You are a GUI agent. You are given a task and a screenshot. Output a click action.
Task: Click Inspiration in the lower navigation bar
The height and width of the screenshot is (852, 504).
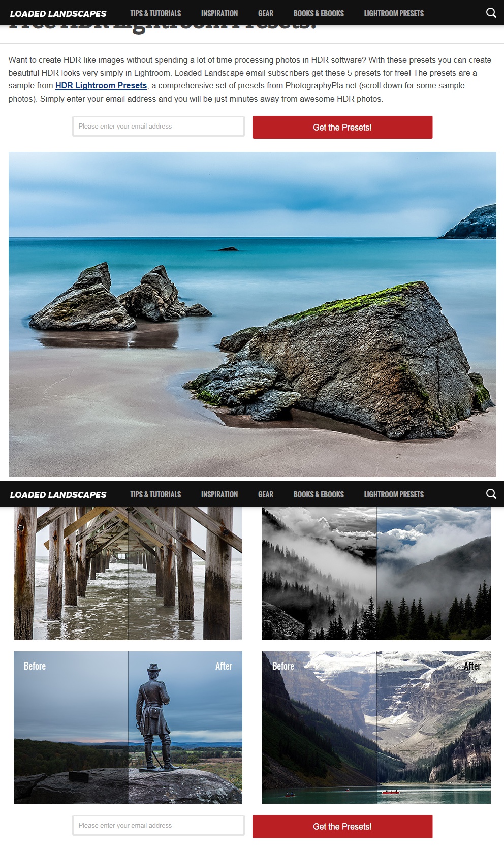coord(219,494)
